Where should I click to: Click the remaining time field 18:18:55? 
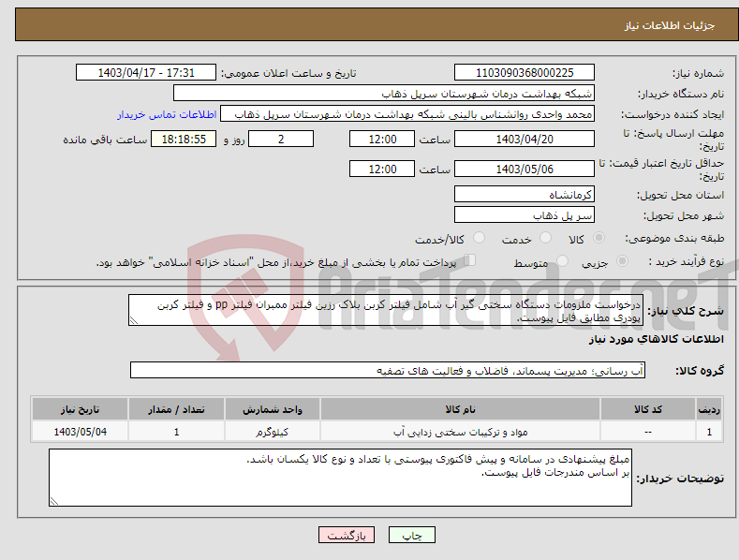(x=184, y=139)
